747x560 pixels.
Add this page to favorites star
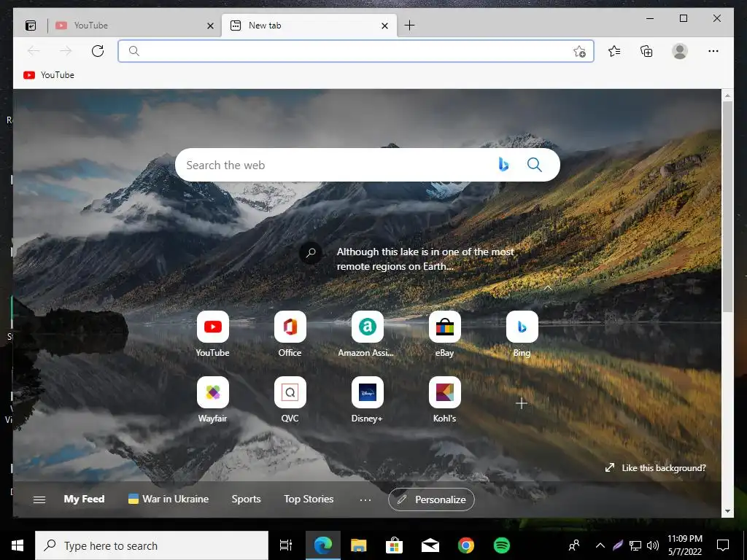click(x=579, y=51)
